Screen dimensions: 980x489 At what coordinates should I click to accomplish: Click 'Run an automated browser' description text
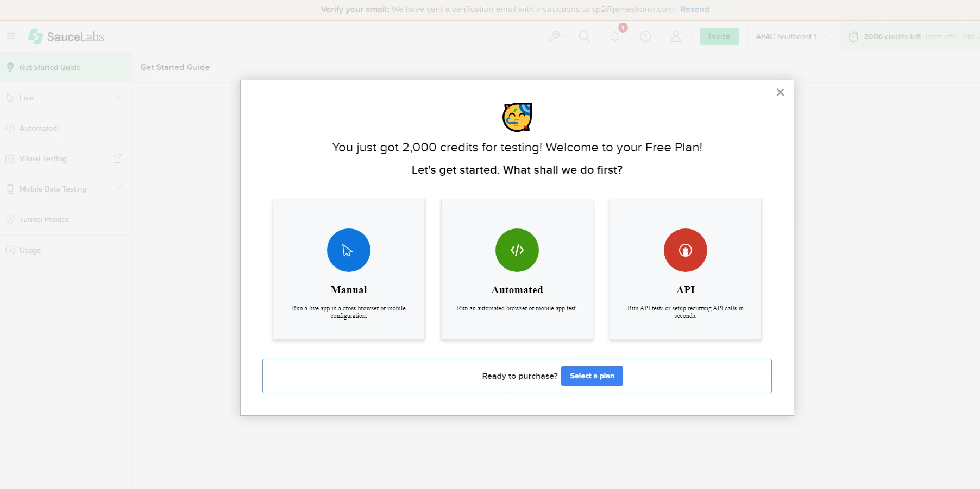pos(517,308)
